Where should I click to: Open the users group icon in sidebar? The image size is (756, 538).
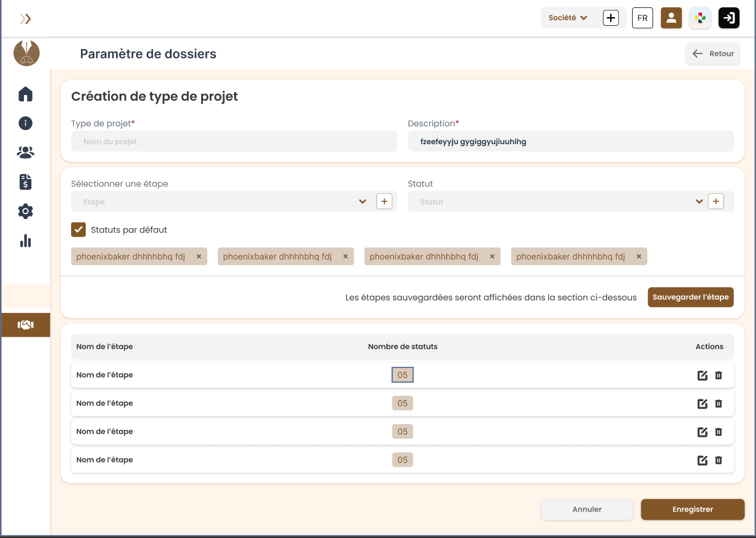point(25,152)
